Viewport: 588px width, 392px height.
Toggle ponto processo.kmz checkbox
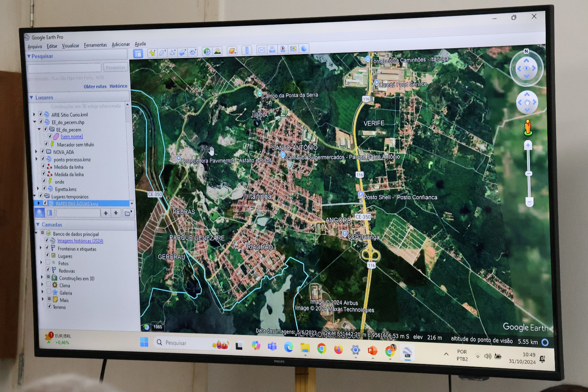click(43, 158)
